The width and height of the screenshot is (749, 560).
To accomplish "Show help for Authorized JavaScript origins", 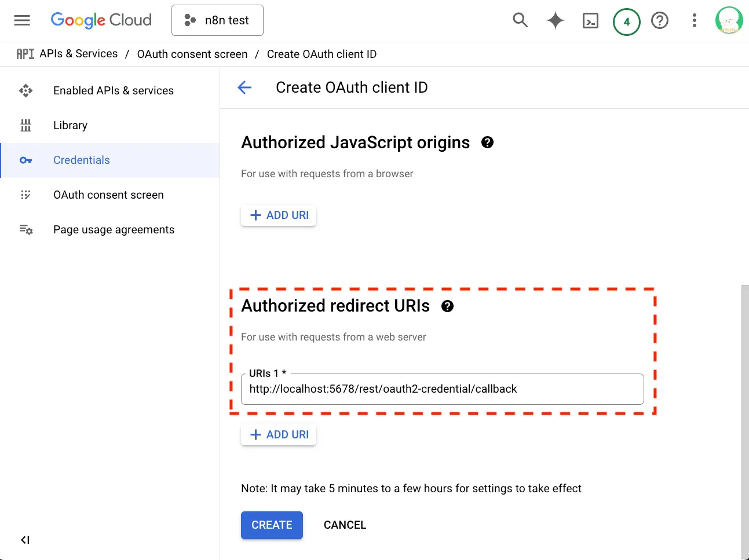I will tap(488, 142).
